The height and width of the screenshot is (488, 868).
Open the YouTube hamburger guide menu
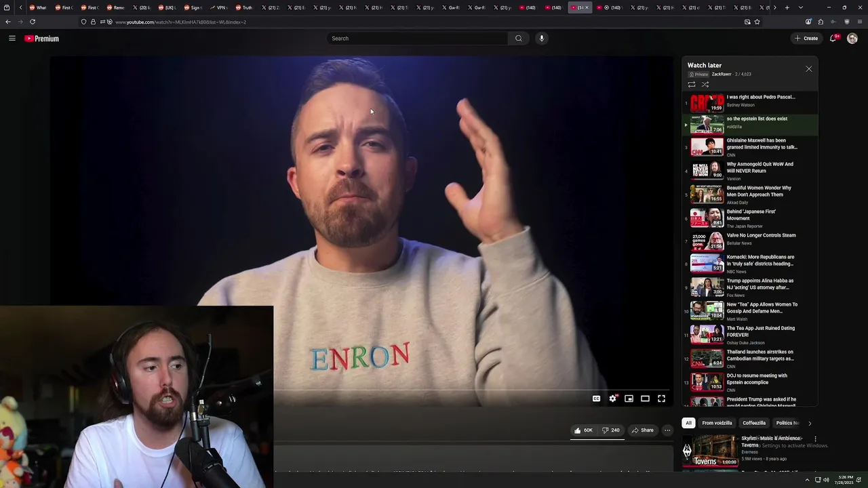[x=12, y=39]
